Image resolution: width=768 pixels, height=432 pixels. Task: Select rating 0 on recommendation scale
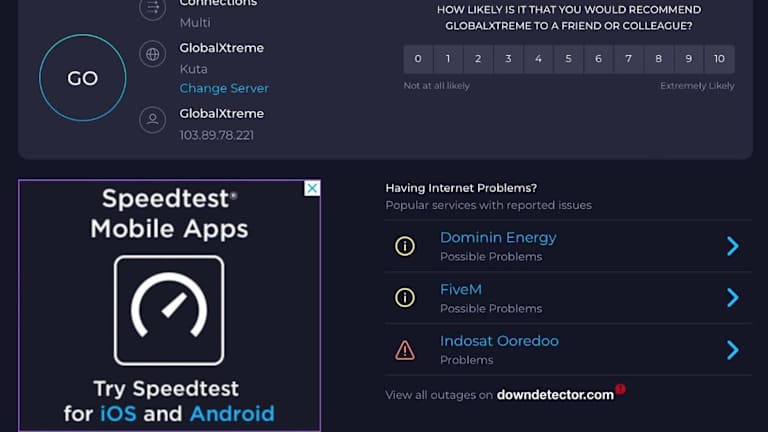(418, 59)
